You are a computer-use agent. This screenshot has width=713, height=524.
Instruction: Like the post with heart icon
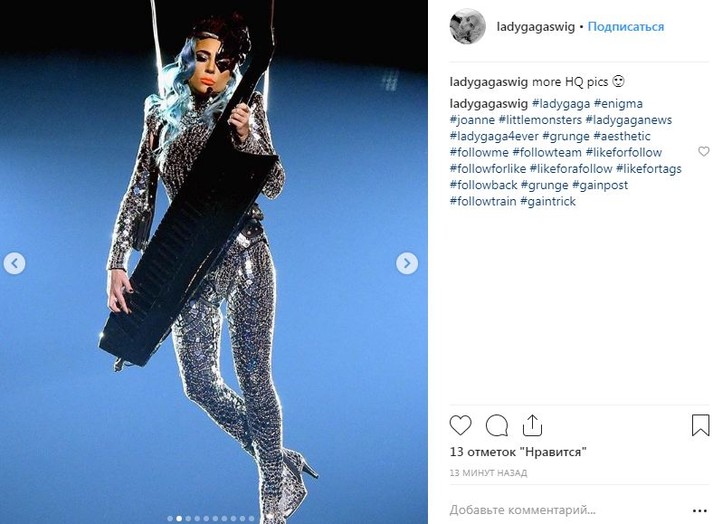460,426
